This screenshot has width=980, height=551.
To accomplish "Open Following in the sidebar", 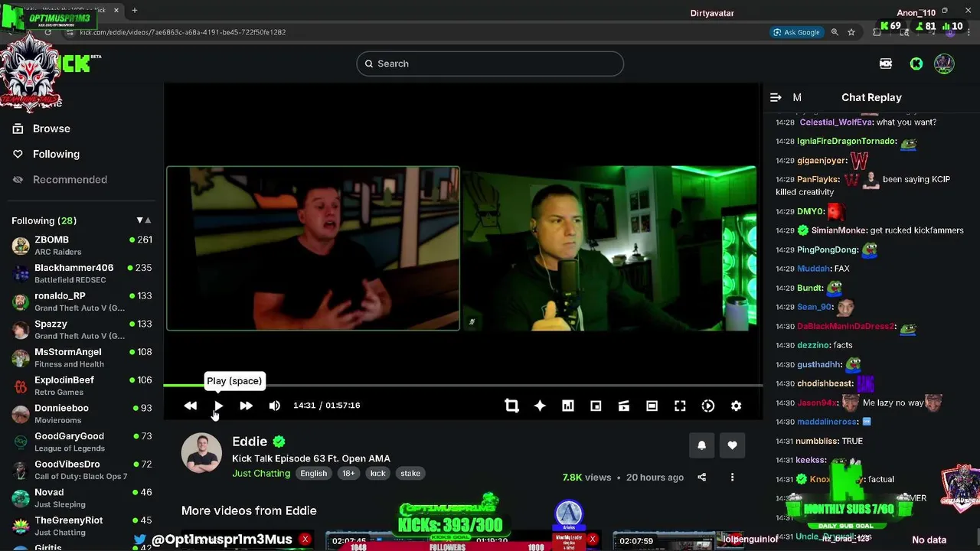I will pos(56,154).
